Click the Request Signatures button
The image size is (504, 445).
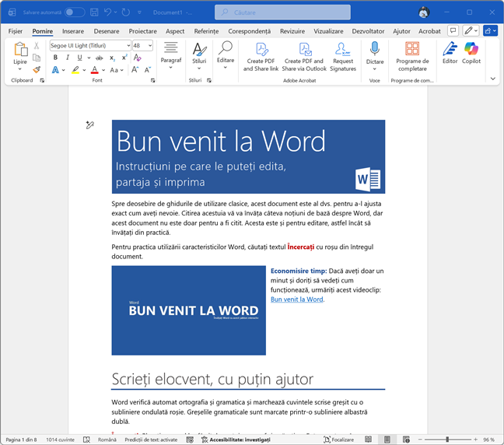click(343, 57)
